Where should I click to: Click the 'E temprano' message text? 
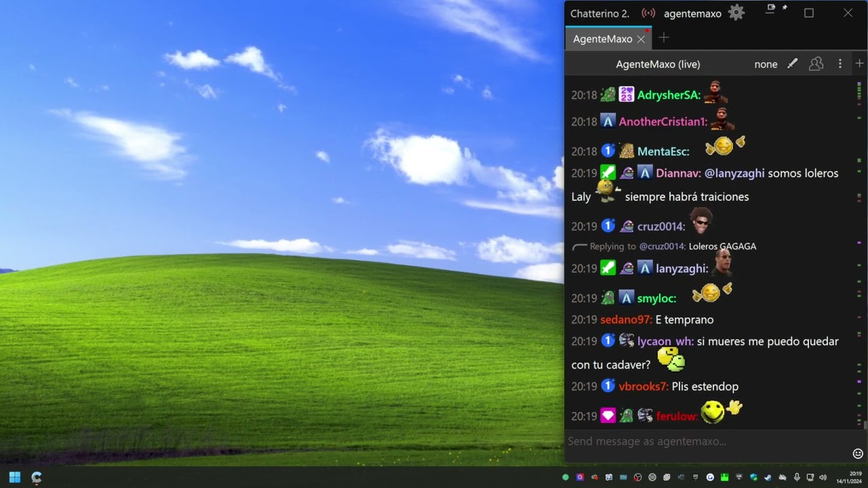pyautogui.click(x=684, y=320)
